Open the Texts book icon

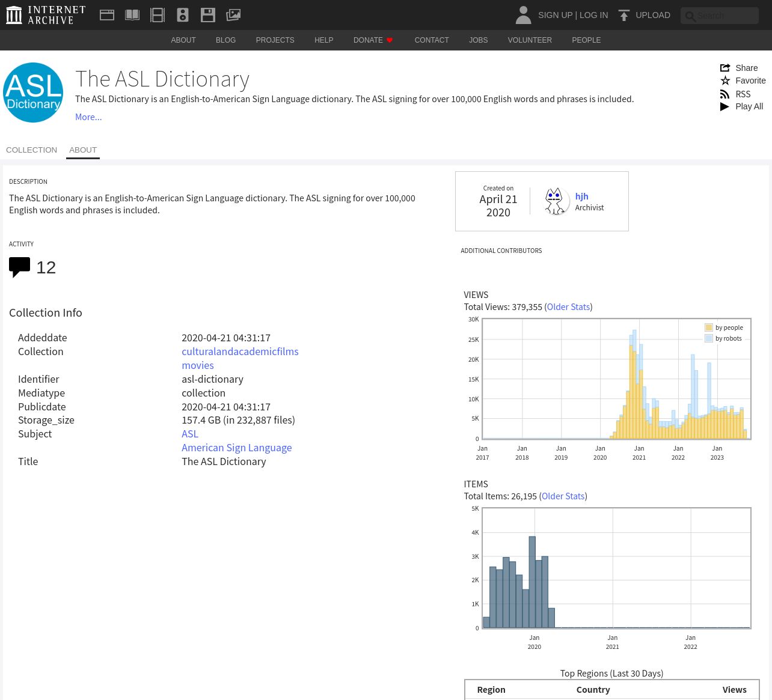pos(132,15)
